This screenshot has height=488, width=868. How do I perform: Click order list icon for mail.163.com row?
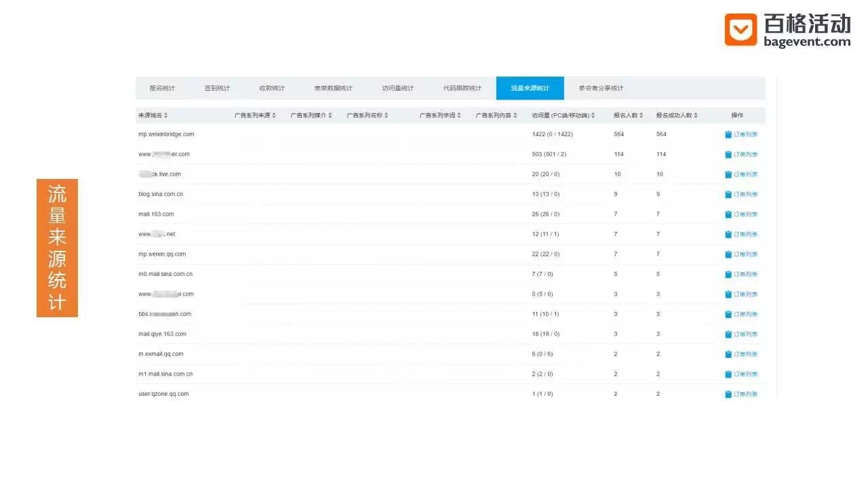(728, 214)
